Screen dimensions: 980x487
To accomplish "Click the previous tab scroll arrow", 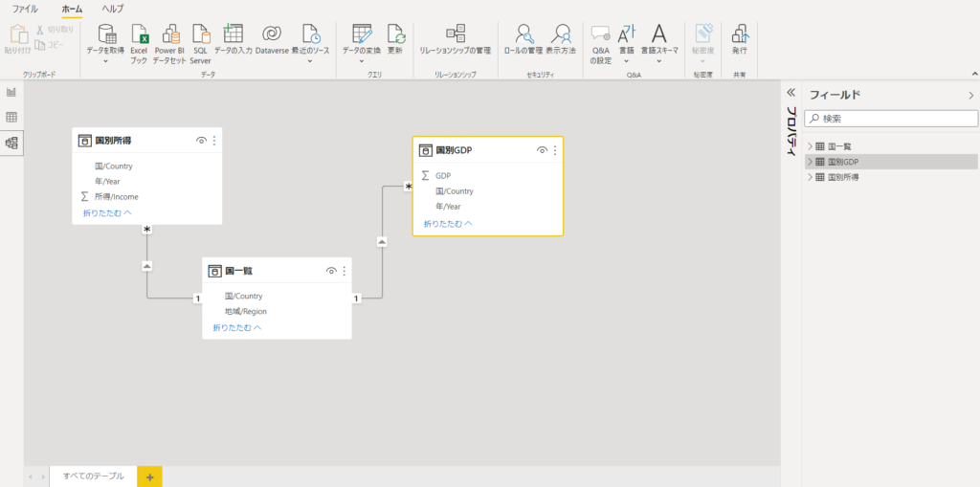I will (x=32, y=477).
